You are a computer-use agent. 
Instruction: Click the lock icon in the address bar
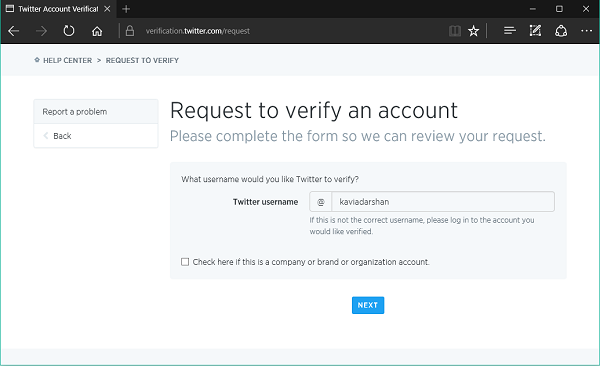(x=130, y=31)
